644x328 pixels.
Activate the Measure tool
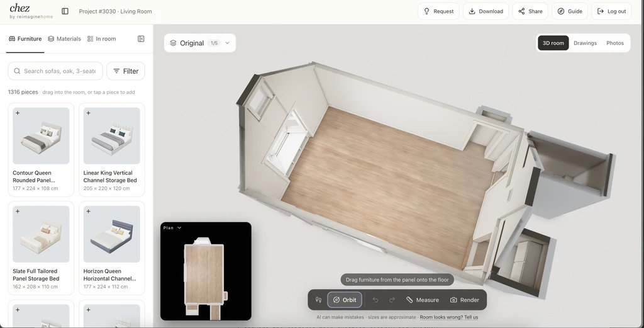click(423, 300)
